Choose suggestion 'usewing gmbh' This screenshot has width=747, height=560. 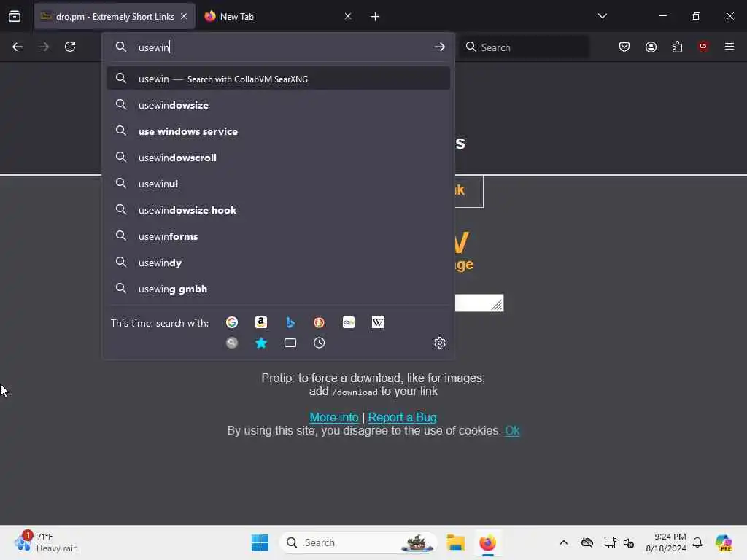click(x=278, y=289)
